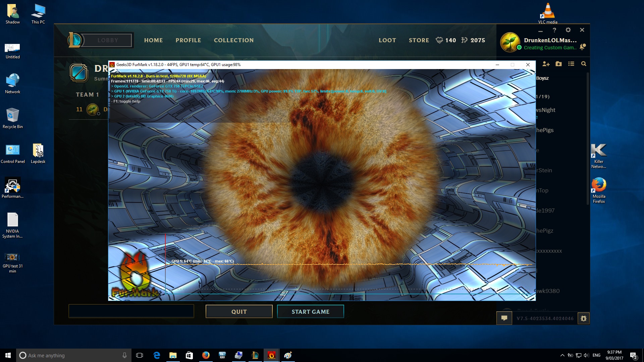Click the Creating Custom Game status text
Image resolution: width=644 pixels, height=362 pixels.
click(550, 48)
